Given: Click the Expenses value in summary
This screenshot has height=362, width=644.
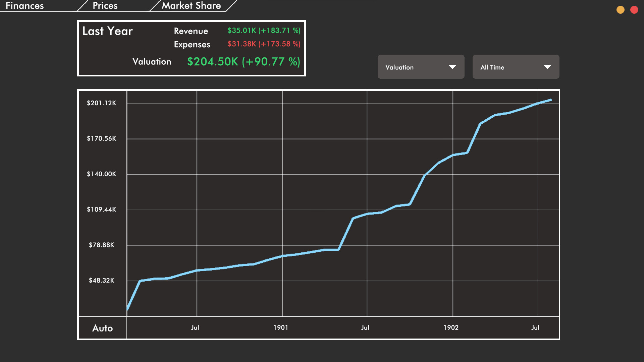Looking at the screenshot, I should pyautogui.click(x=264, y=44).
